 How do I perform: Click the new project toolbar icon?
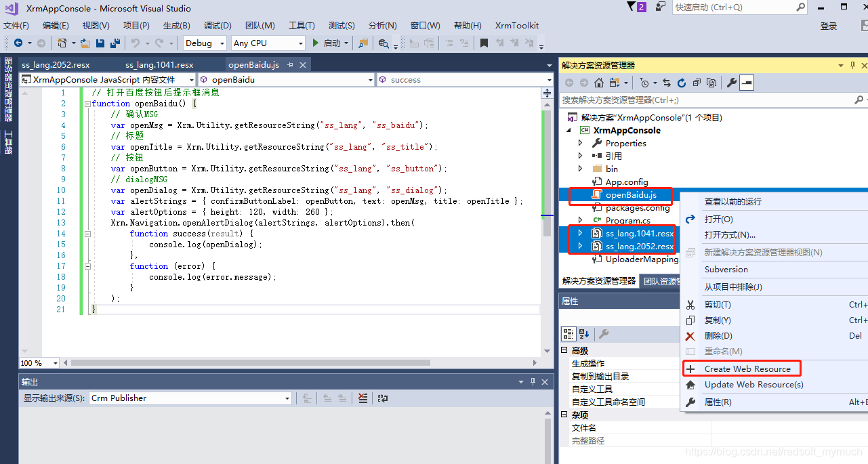[x=62, y=43]
